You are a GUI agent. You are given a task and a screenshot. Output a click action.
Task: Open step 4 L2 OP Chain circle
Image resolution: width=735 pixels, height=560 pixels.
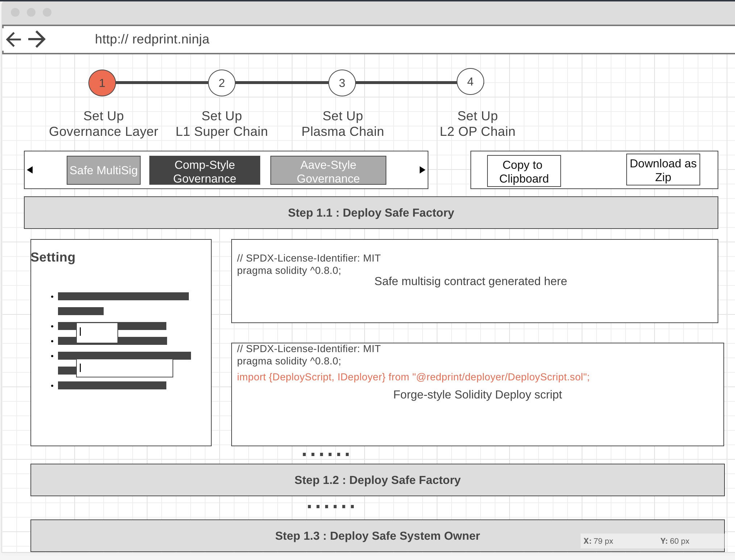pos(470,82)
